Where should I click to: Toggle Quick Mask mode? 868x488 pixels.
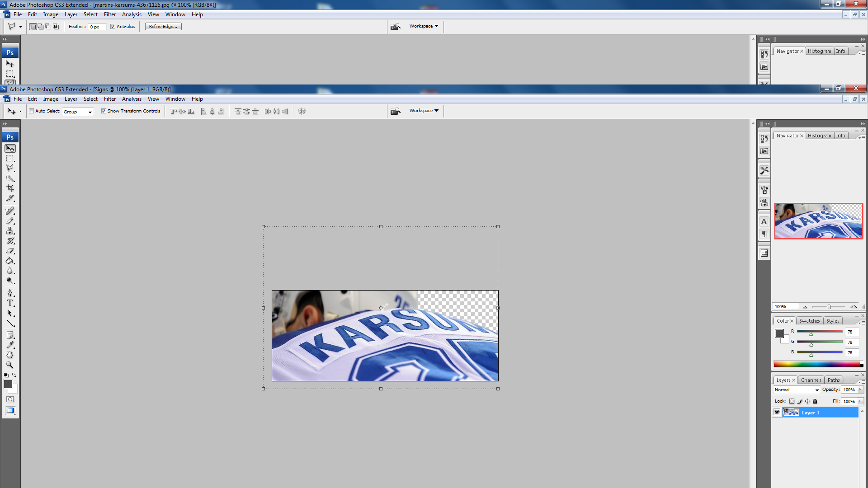[x=10, y=399]
